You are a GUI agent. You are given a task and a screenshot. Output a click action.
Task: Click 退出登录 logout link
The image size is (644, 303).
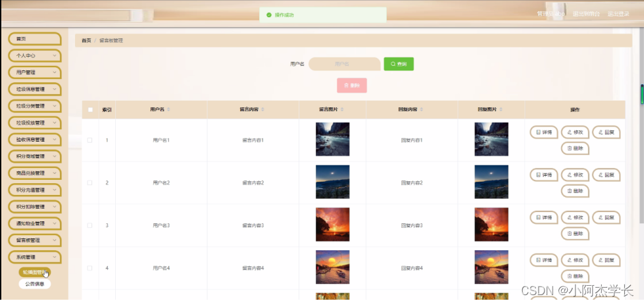coord(618,14)
